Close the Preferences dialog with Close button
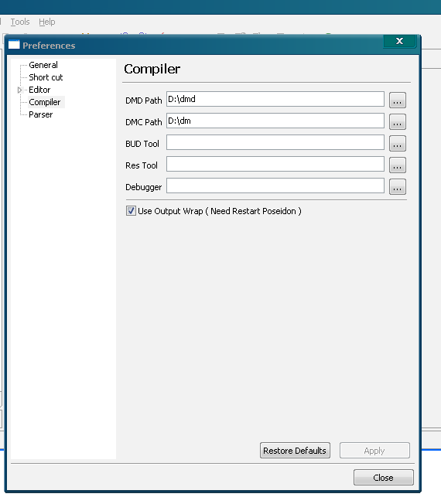 pos(384,477)
